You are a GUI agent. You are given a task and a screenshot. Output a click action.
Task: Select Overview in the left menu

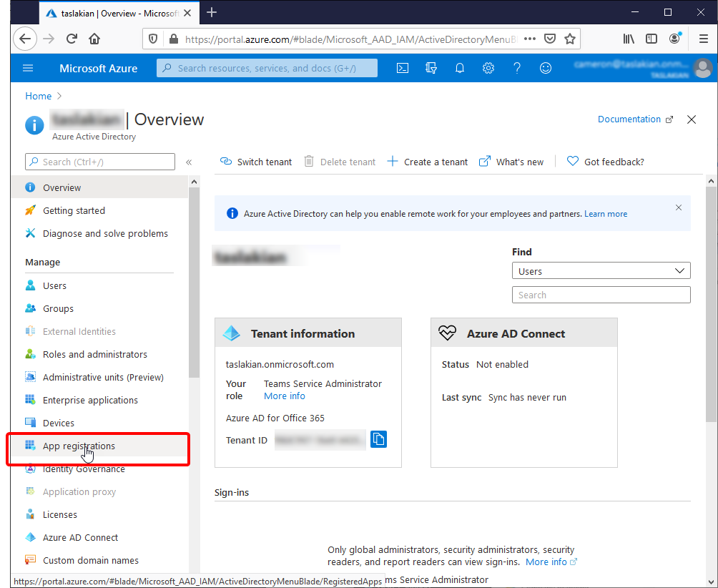(x=99, y=187)
